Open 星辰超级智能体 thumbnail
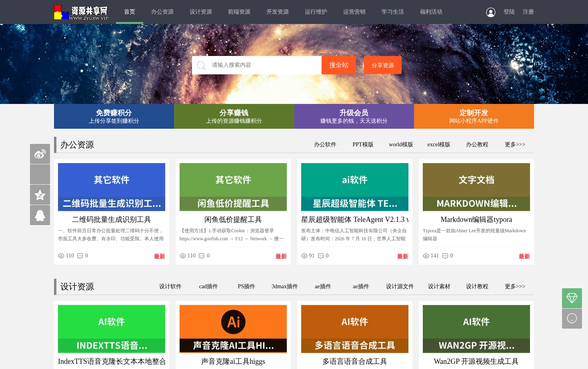Viewport: 588px width, 369px height. click(355, 187)
